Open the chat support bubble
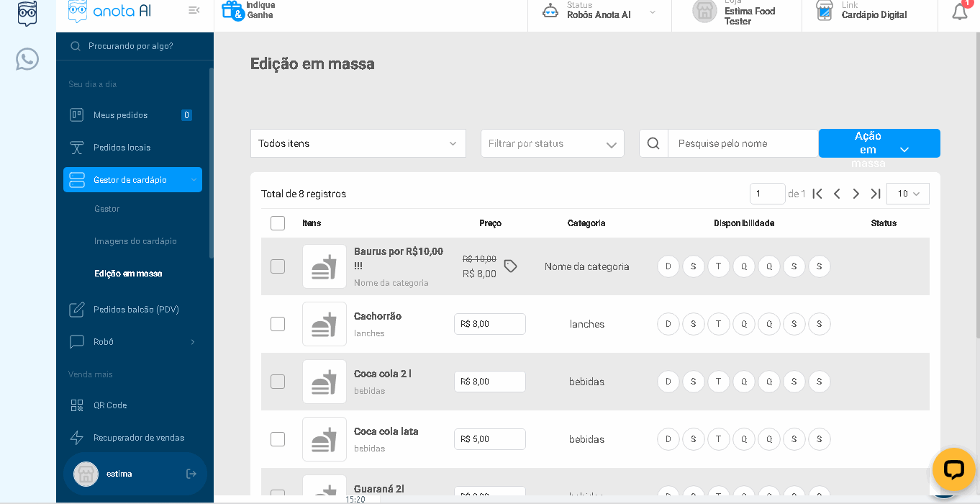This screenshot has height=504, width=980. tap(953, 469)
